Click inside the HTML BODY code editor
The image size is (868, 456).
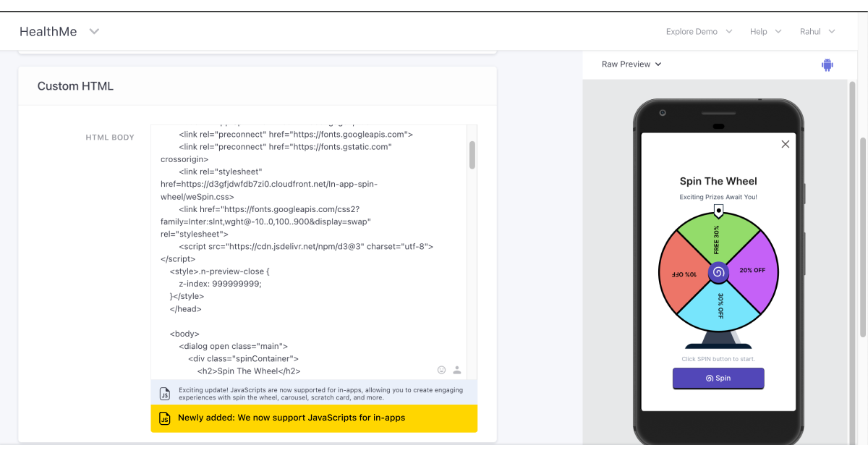point(304,253)
